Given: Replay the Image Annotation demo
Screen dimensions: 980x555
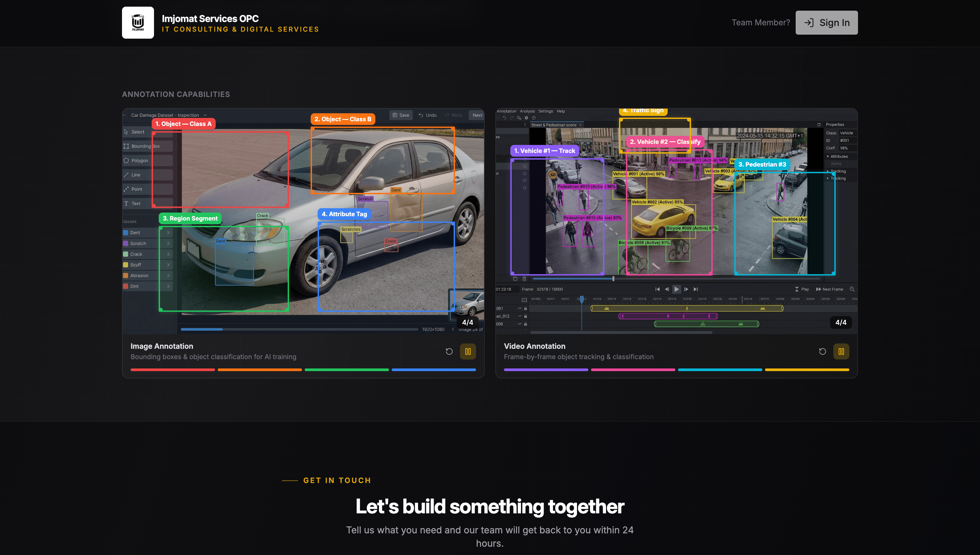Looking at the screenshot, I should (449, 351).
